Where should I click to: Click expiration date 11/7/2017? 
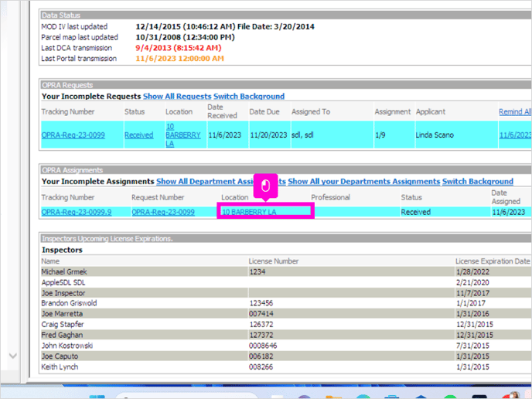tap(472, 293)
